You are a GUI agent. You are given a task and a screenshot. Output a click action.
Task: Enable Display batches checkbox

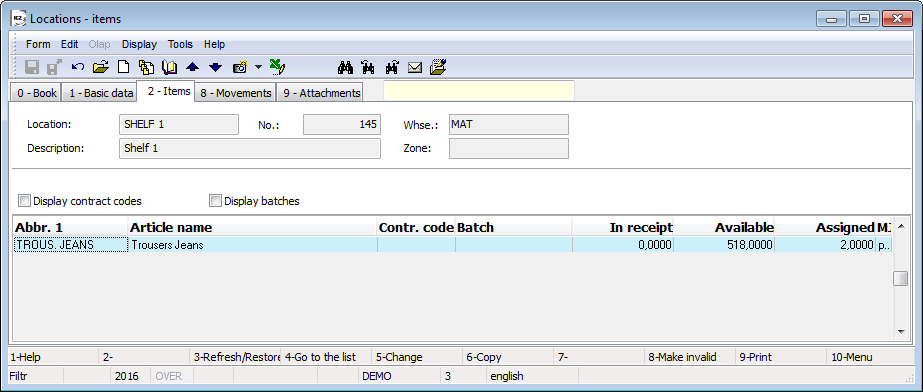[x=215, y=201]
